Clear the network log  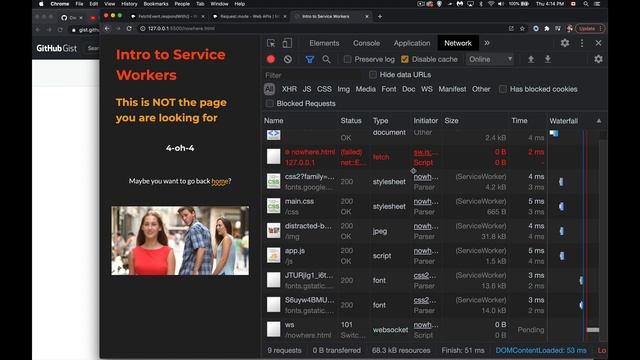[288, 59]
